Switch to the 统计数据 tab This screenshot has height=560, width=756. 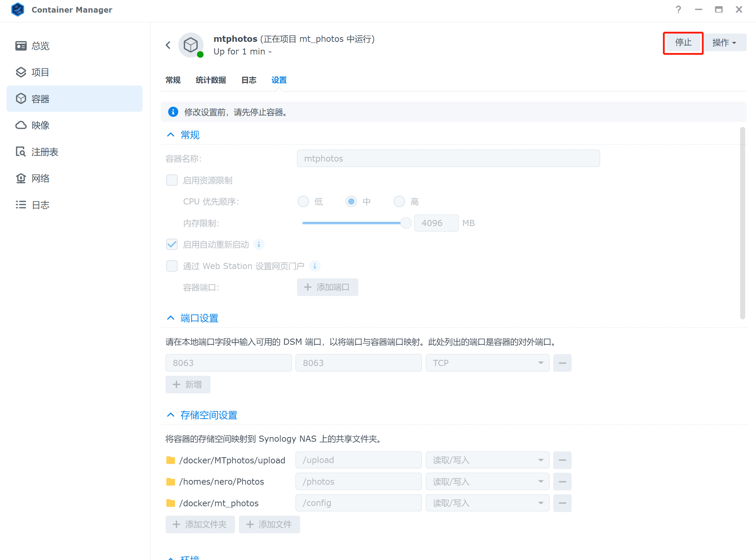pyautogui.click(x=211, y=80)
